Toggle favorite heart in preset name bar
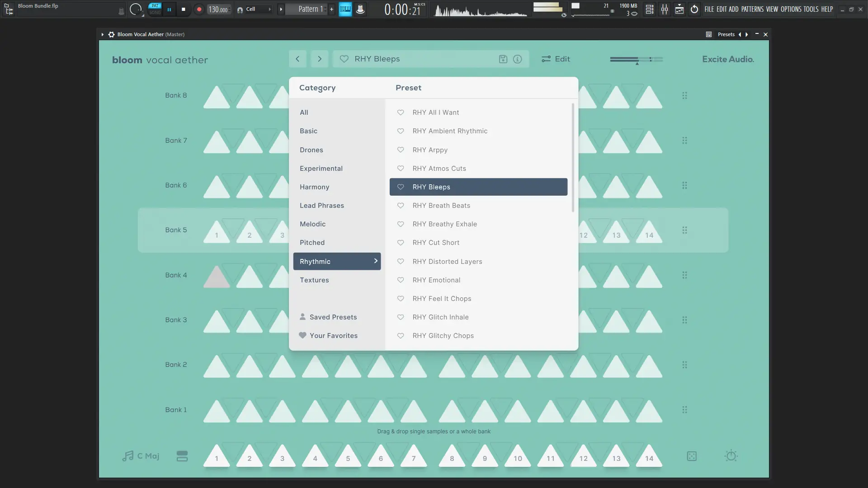The height and width of the screenshot is (488, 868). pos(344,59)
